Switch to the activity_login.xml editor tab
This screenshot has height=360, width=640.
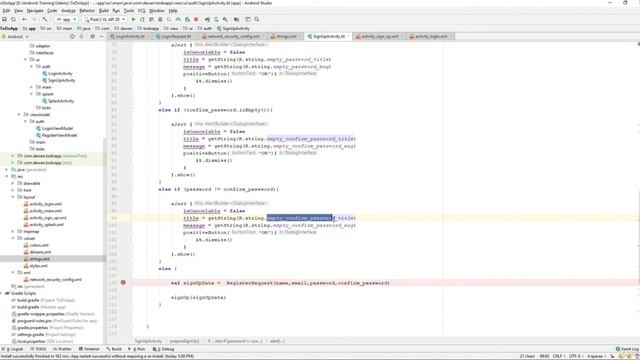[430, 36]
